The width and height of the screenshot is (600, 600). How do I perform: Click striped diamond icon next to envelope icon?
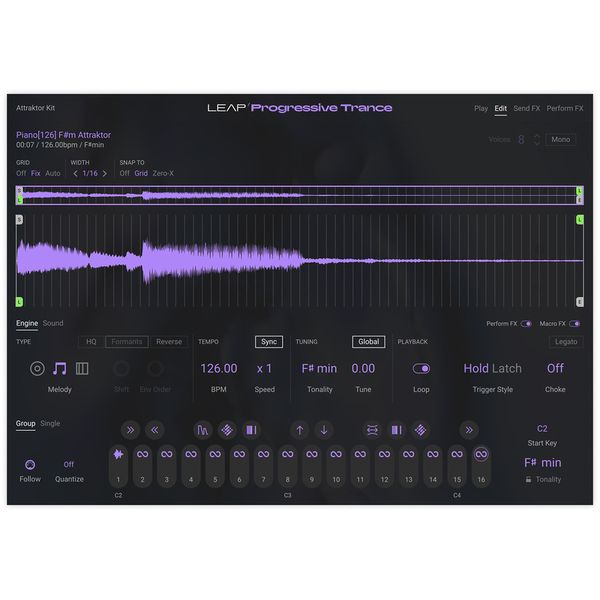[x=227, y=430]
